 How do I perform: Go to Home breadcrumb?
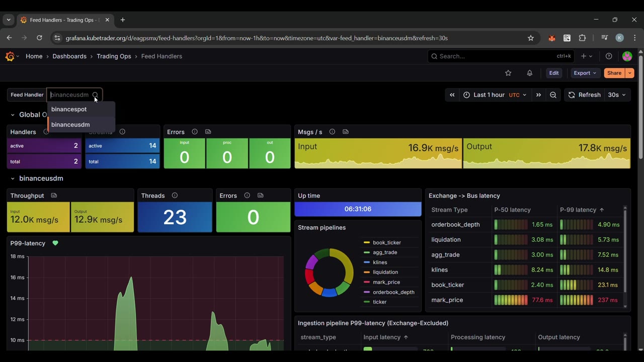pos(34,56)
